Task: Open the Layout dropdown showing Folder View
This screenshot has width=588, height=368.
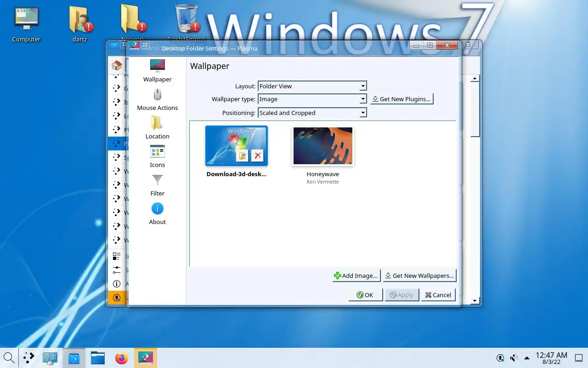Action: (312, 86)
